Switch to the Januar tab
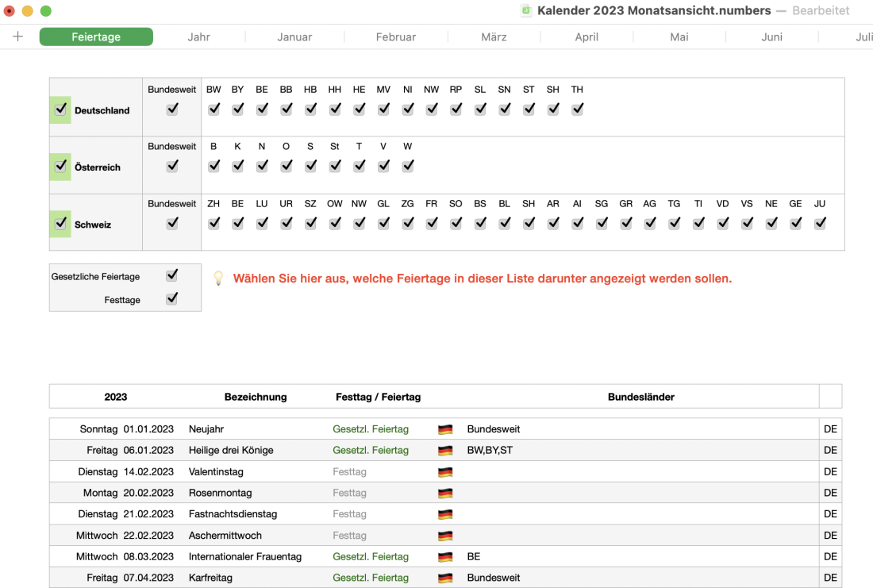873x588 pixels. point(294,37)
